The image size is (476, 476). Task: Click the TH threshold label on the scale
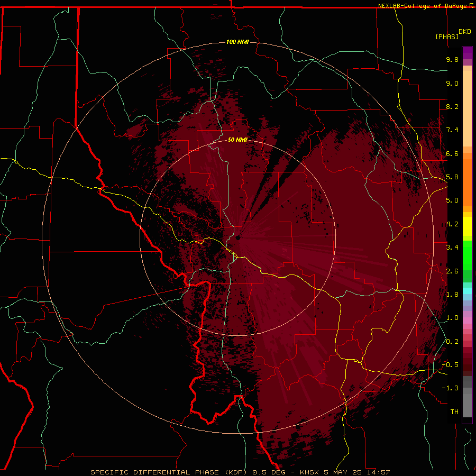click(454, 412)
